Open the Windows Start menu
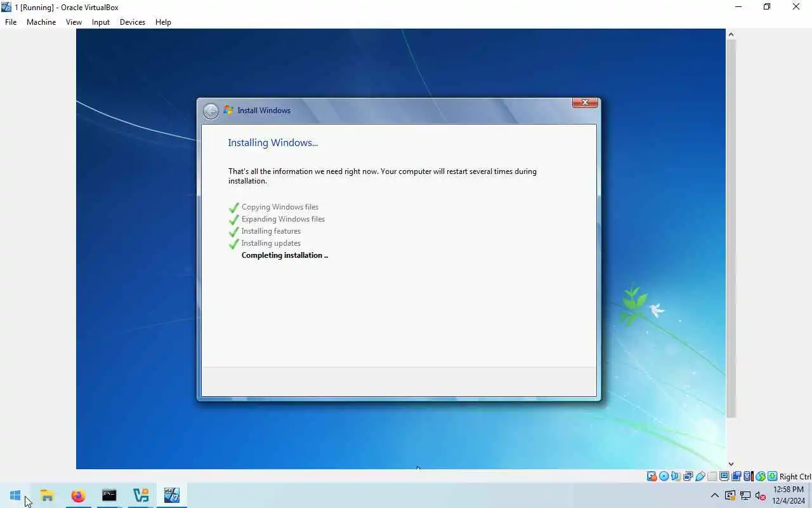The image size is (812, 508). pyautogui.click(x=15, y=495)
